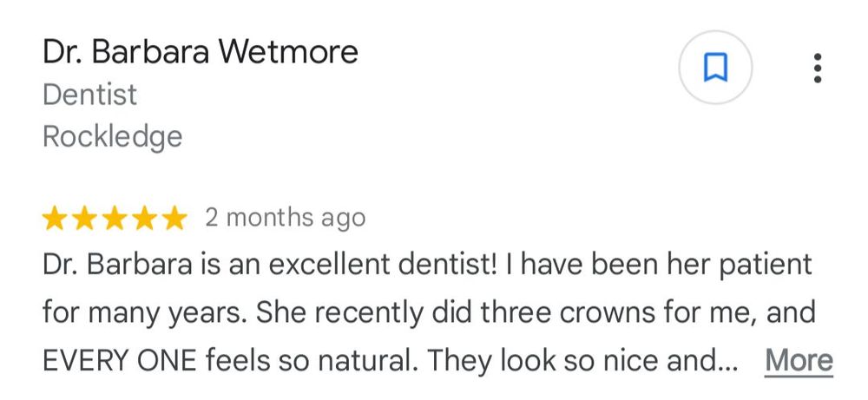
Task: Click the "Dentist" category label
Action: coord(89,94)
